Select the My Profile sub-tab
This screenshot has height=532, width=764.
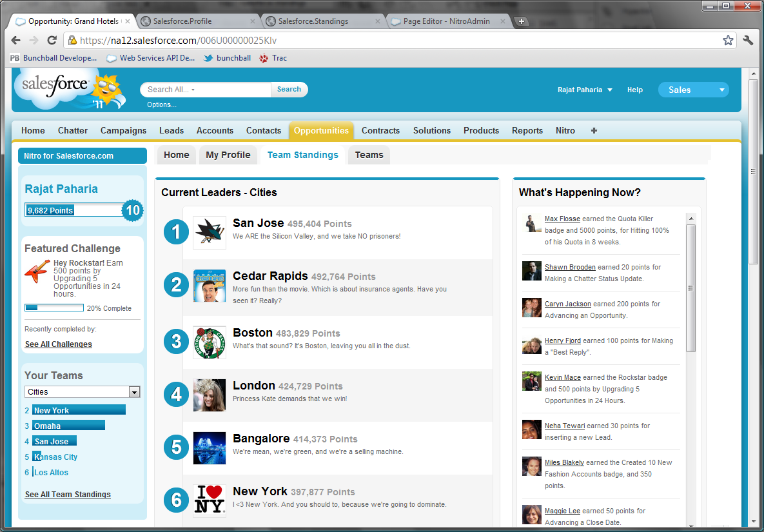point(228,155)
